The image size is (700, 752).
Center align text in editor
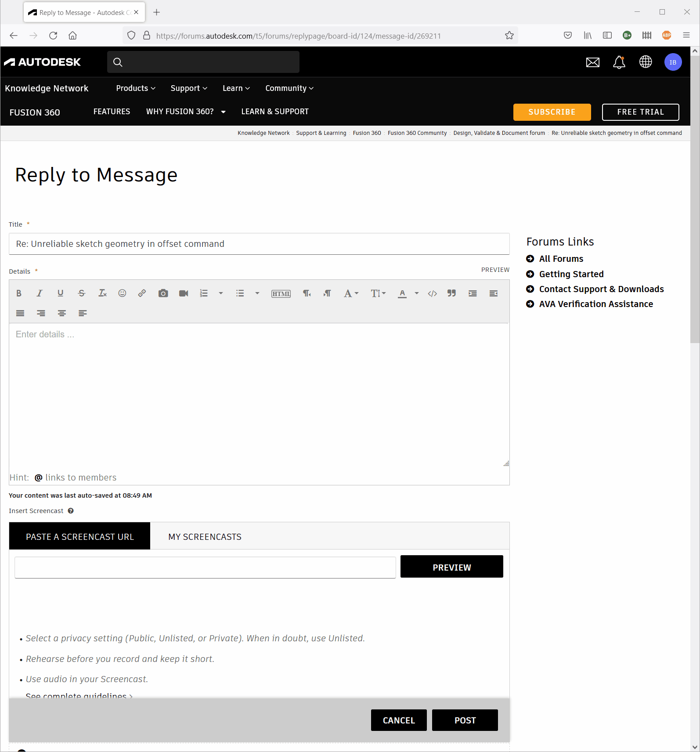[62, 313]
